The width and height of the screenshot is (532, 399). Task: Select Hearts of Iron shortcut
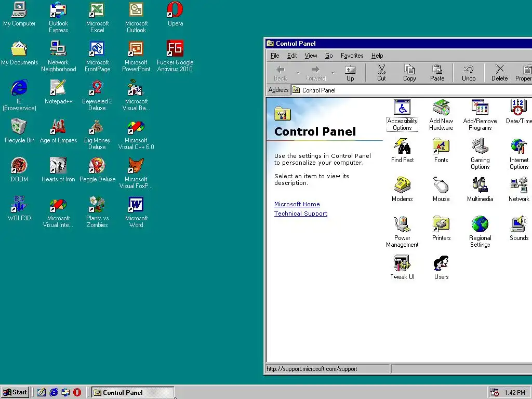click(x=58, y=170)
